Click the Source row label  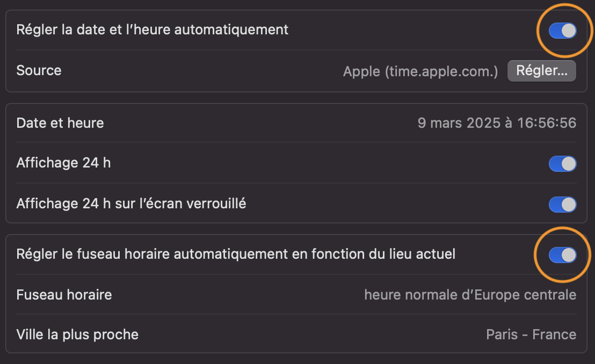39,70
